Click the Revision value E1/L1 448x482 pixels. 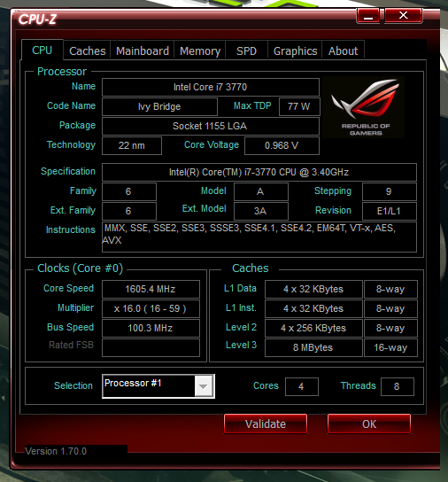pyautogui.click(x=390, y=211)
